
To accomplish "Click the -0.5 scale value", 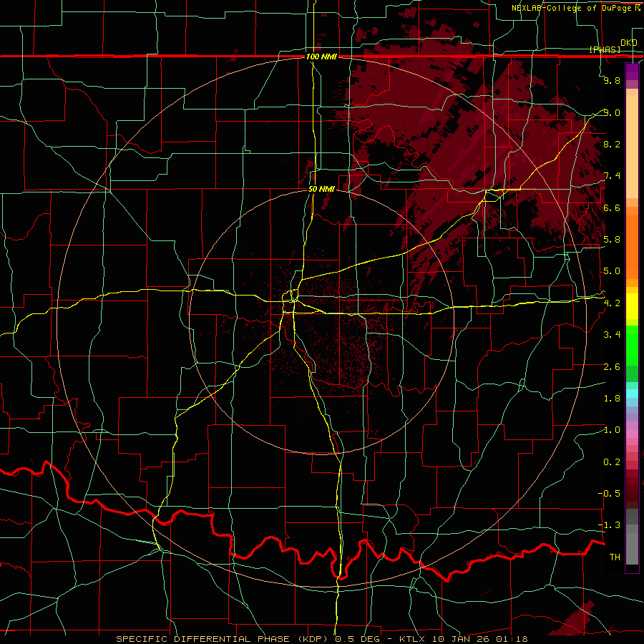I will point(610,494).
